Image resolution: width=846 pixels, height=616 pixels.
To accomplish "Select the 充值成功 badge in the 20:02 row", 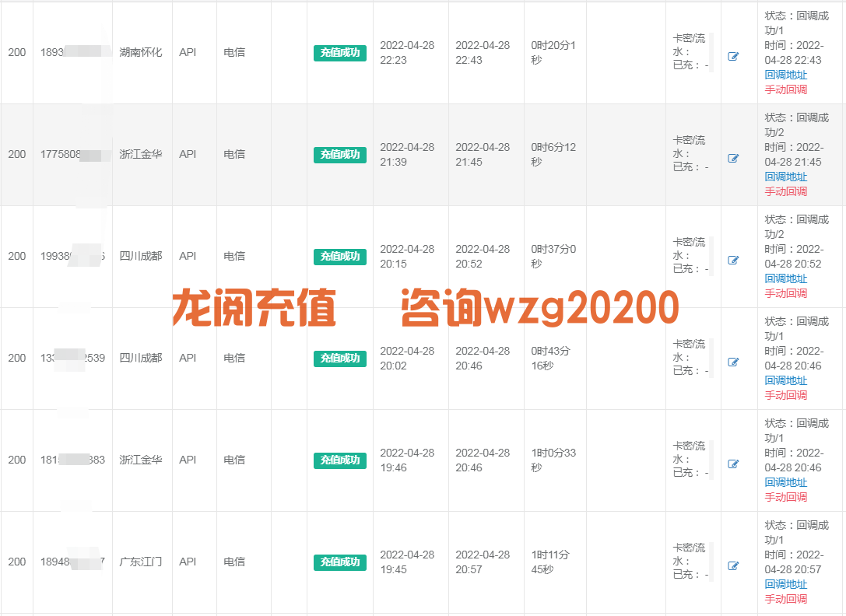I will (x=340, y=359).
